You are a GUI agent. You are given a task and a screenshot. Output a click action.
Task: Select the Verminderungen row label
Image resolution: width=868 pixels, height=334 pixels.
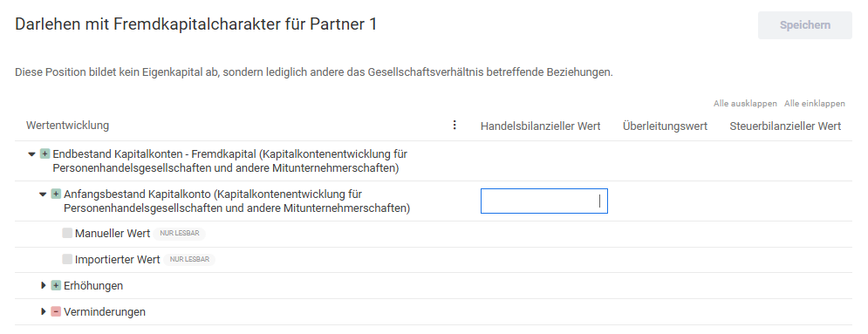coord(105,312)
